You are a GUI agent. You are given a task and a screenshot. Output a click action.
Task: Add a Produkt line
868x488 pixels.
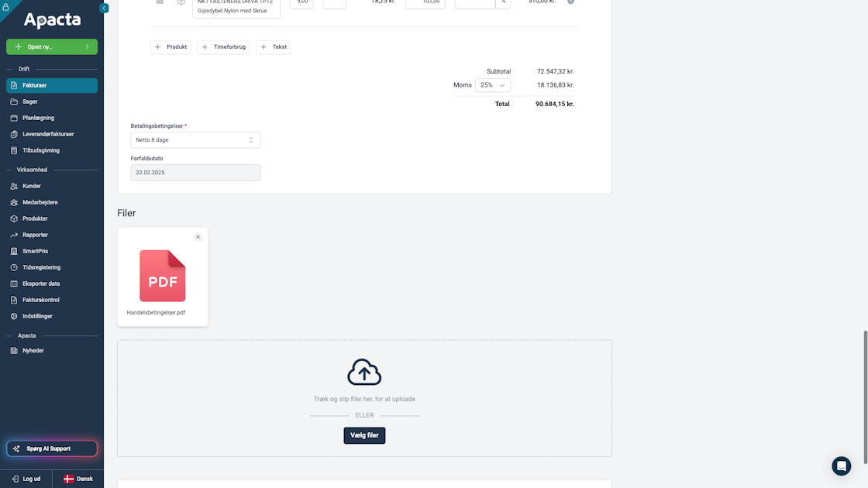(x=170, y=47)
